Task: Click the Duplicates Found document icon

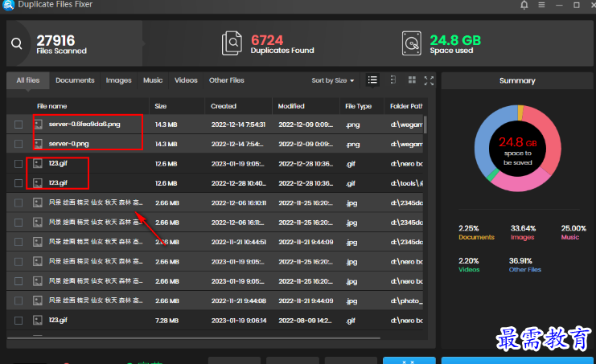Action: [x=232, y=43]
